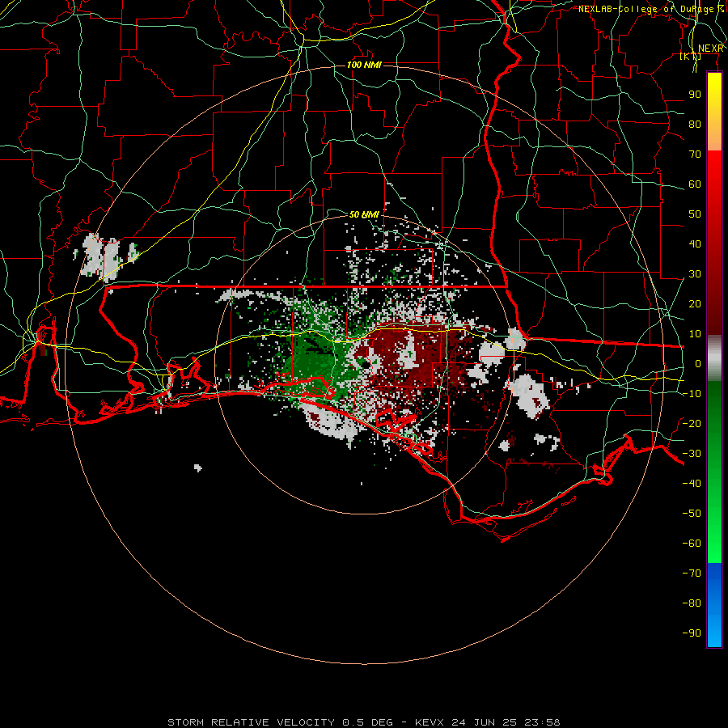Click the NEXLAB-College of DuPage watermark text
The height and width of the screenshot is (728, 728).
(651, 9)
